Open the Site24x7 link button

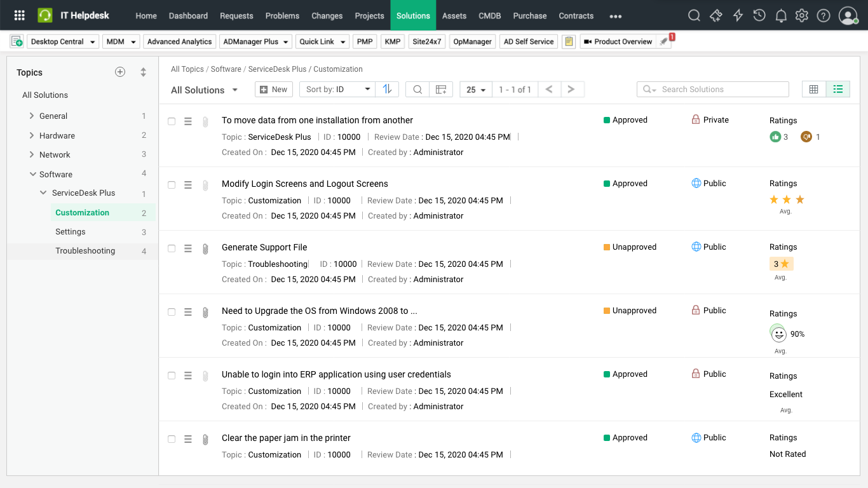pos(427,41)
